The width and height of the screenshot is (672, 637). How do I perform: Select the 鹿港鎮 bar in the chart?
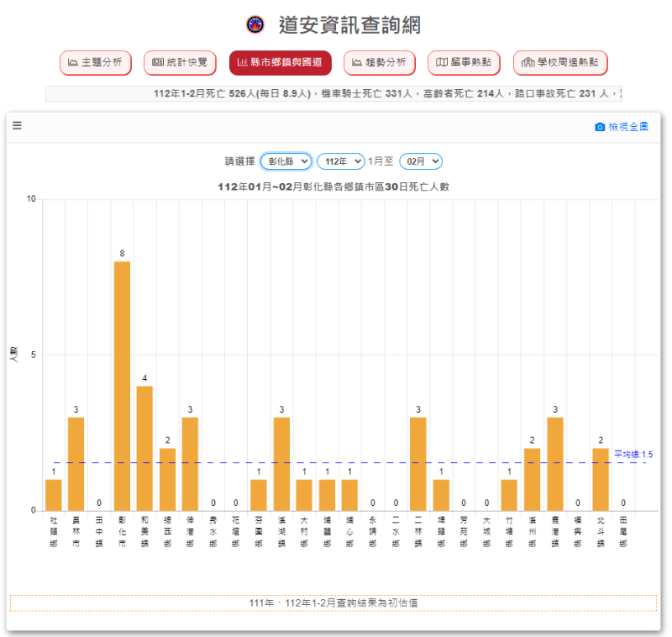(554, 464)
